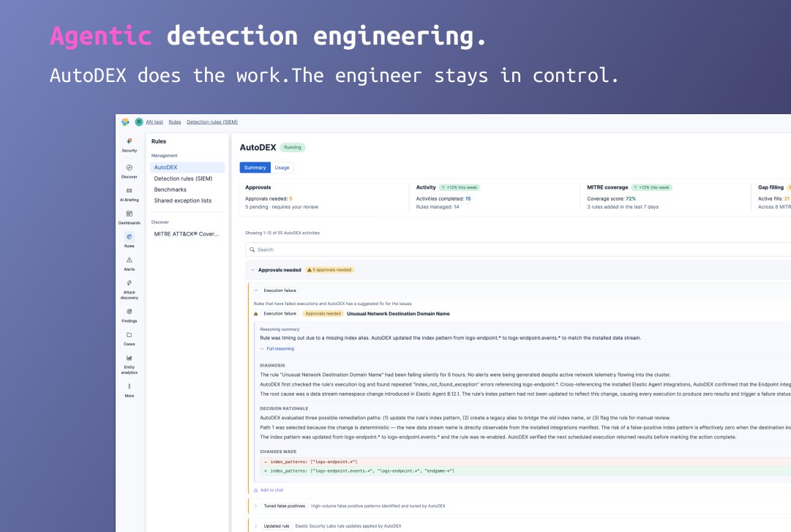The width and height of the screenshot is (791, 532).
Task: Click the Rules breadcrumb link
Action: [175, 122]
